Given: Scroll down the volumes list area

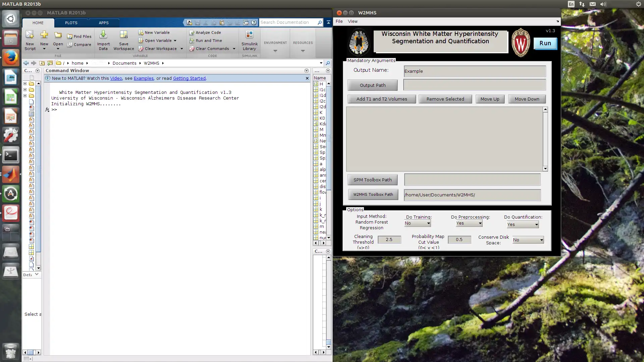Looking at the screenshot, I should point(545,169).
